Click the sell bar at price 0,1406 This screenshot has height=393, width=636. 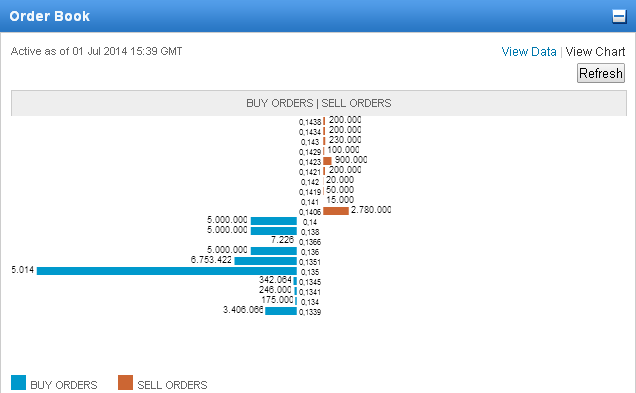point(336,211)
